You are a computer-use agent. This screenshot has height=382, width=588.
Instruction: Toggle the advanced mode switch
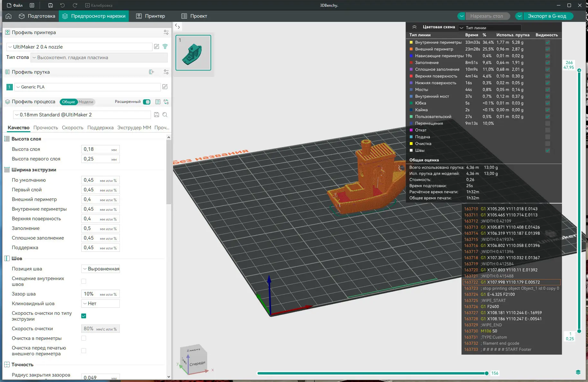pos(147,102)
